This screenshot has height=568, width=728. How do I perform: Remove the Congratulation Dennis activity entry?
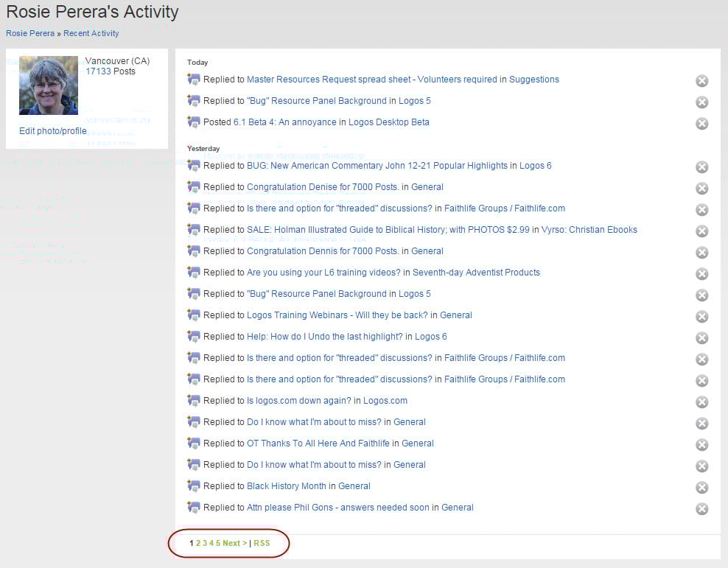pyautogui.click(x=701, y=253)
